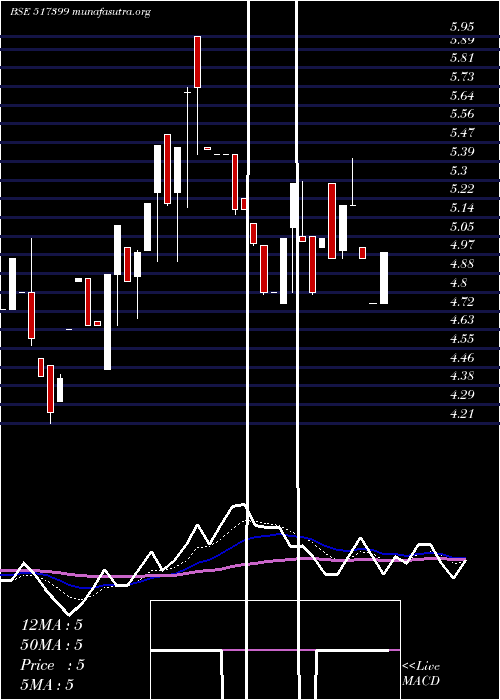The height and width of the screenshot is (700, 500).
Task: Click the "12MA : 5" legend entry
Action: coord(52,625)
